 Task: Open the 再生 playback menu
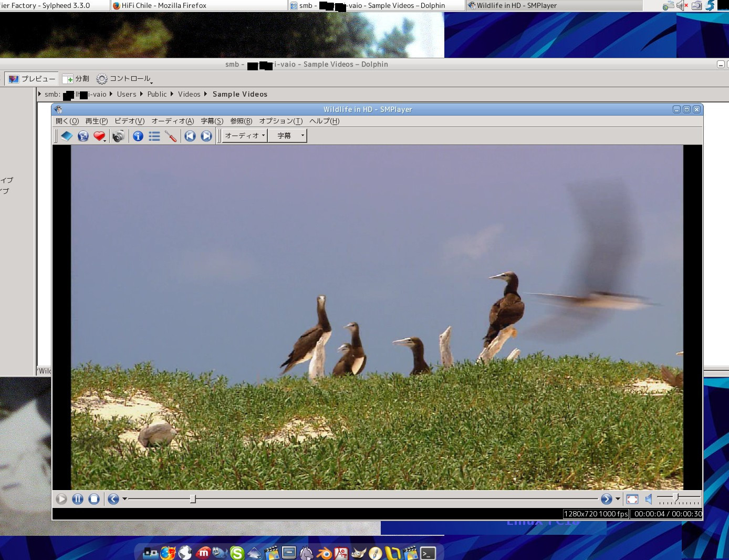[x=96, y=121]
